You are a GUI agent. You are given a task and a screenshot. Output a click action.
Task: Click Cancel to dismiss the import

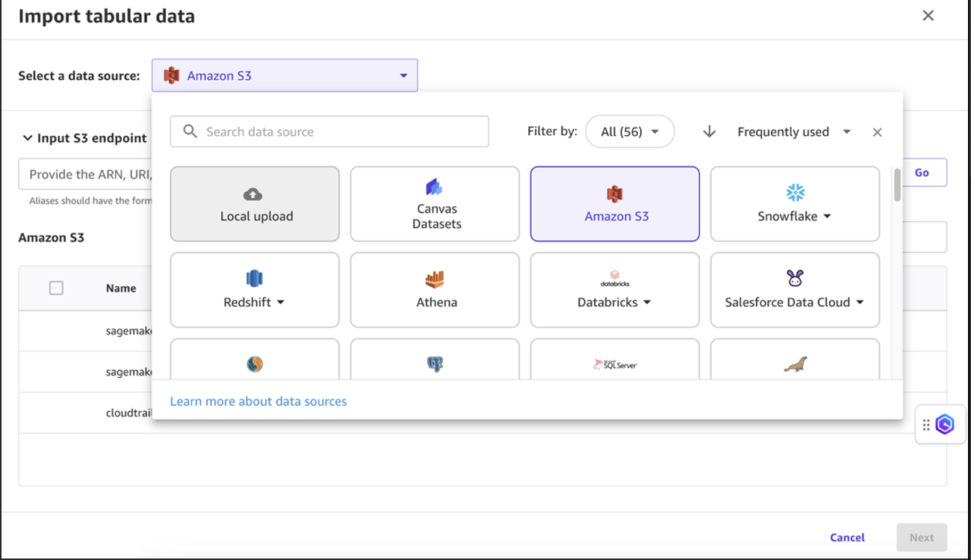(x=847, y=538)
